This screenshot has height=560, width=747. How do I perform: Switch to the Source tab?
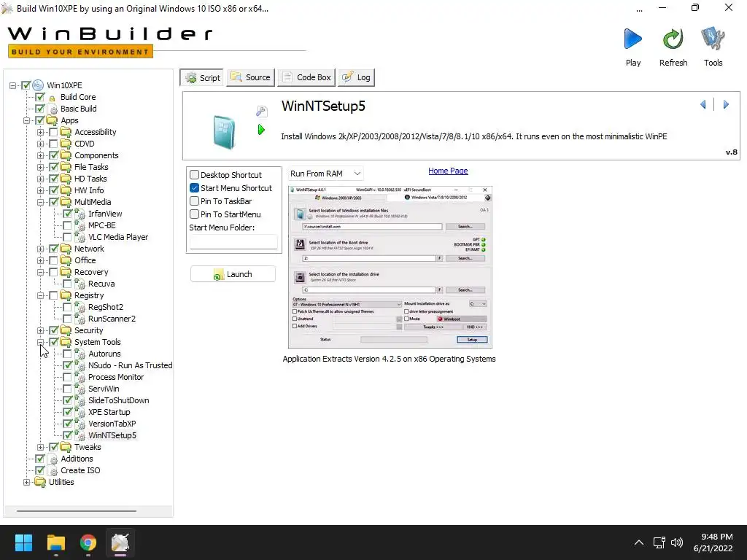point(251,77)
